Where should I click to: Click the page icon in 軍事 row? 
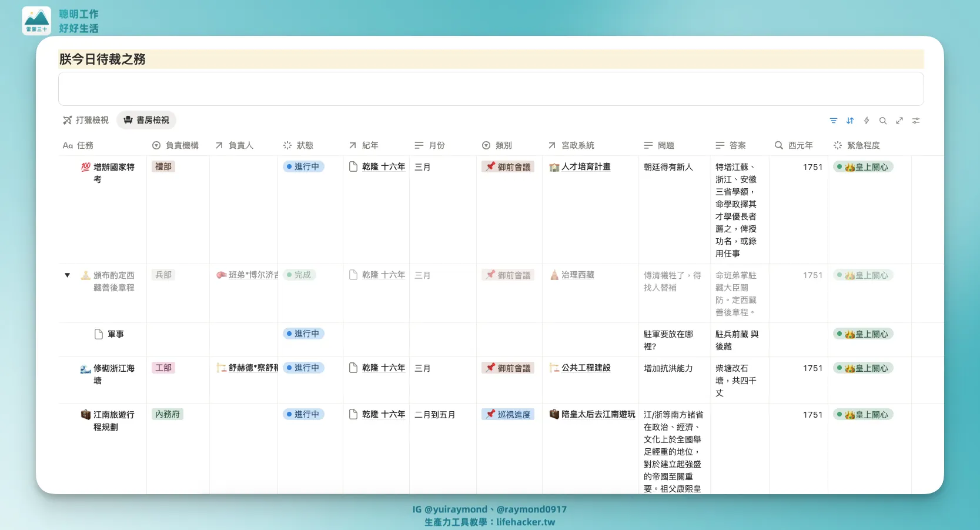click(x=99, y=334)
